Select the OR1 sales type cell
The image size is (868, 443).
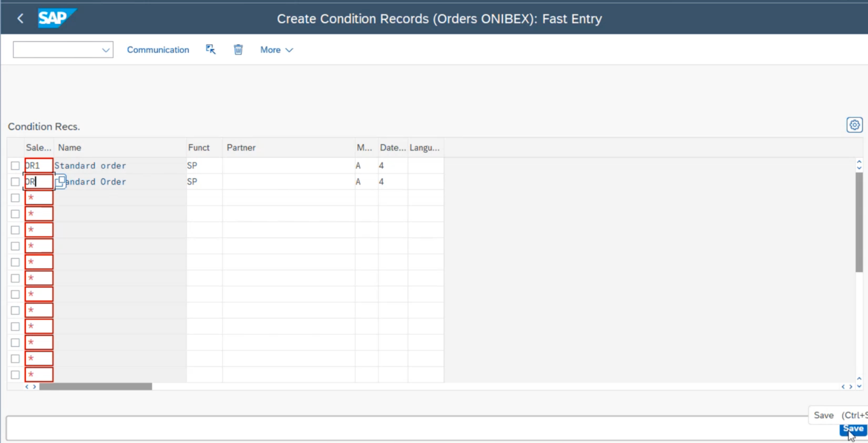[x=39, y=165]
